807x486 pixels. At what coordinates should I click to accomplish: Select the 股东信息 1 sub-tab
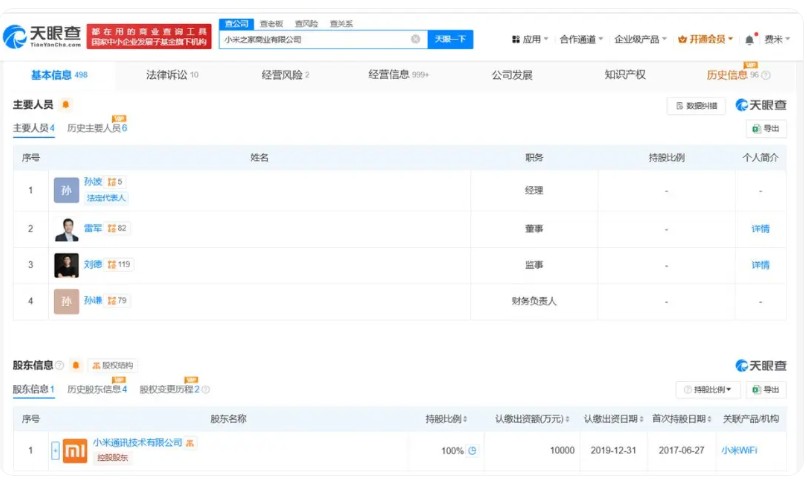click(x=33, y=389)
